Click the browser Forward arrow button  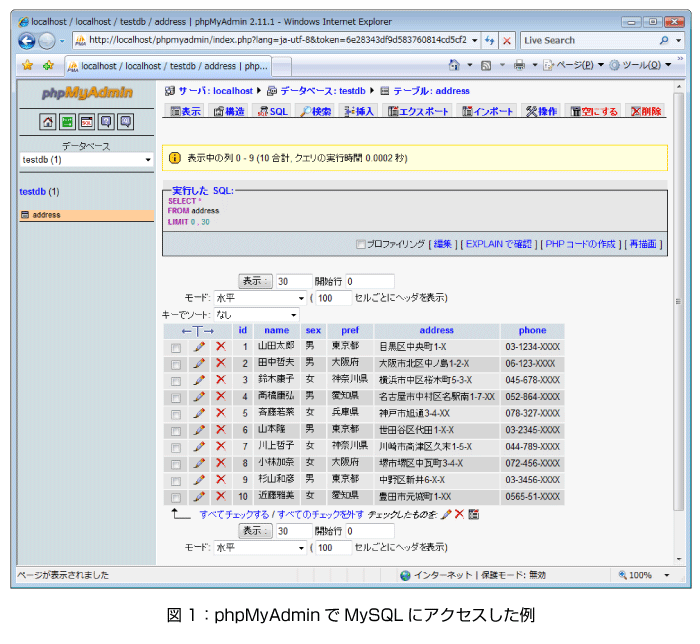[47, 41]
